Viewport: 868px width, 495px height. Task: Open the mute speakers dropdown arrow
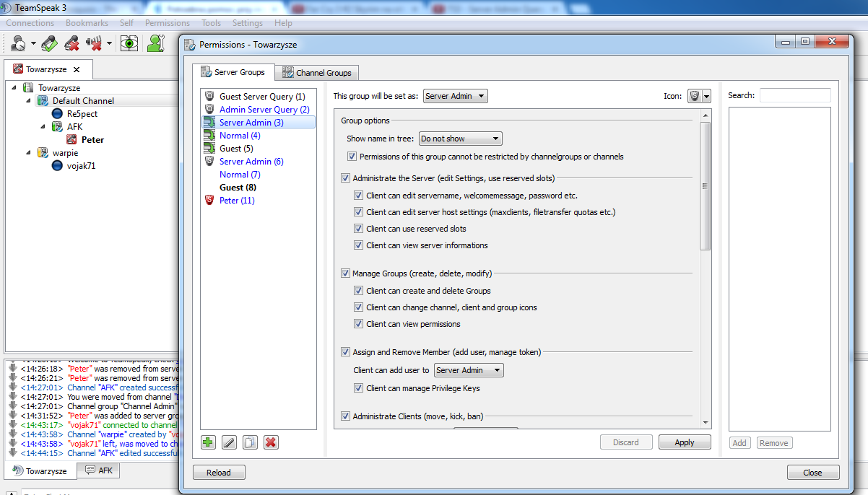[109, 43]
